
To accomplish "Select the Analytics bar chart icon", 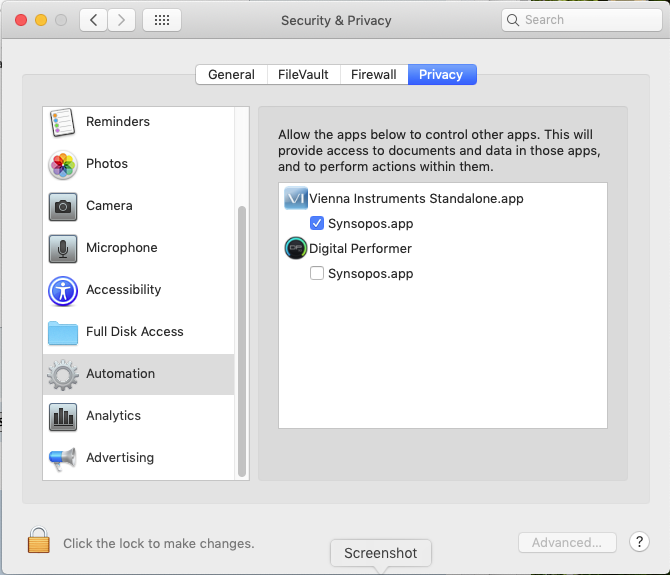I will (63, 417).
